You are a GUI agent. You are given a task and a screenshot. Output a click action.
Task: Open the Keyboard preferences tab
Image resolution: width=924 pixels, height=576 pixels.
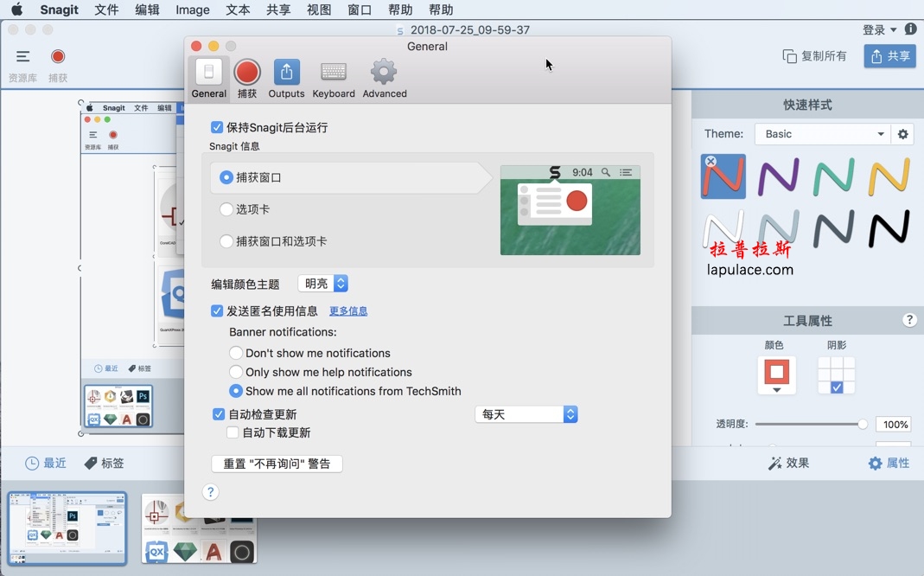(x=334, y=79)
